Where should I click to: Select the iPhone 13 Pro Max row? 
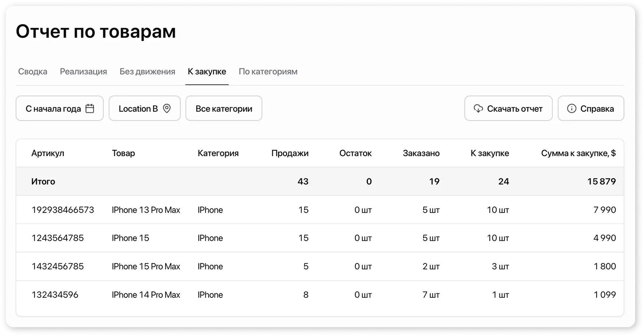pos(146,210)
